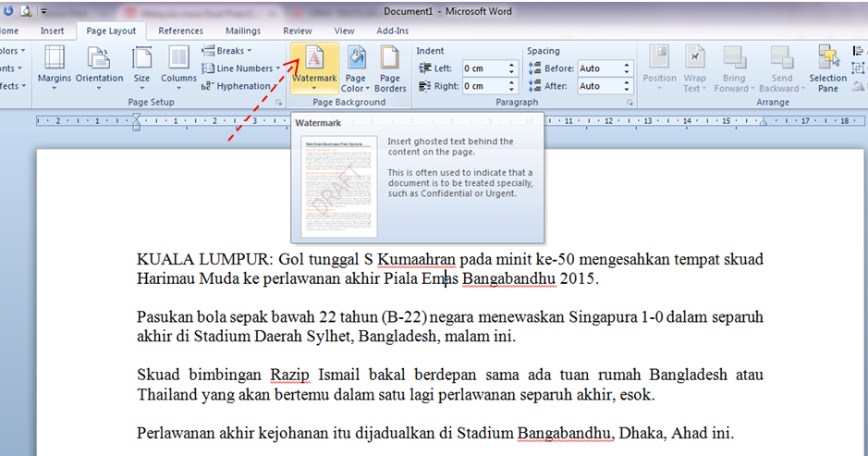Image resolution: width=868 pixels, height=456 pixels.
Task: Click the Redo icon in quick access toolbar
Action: [8, 10]
